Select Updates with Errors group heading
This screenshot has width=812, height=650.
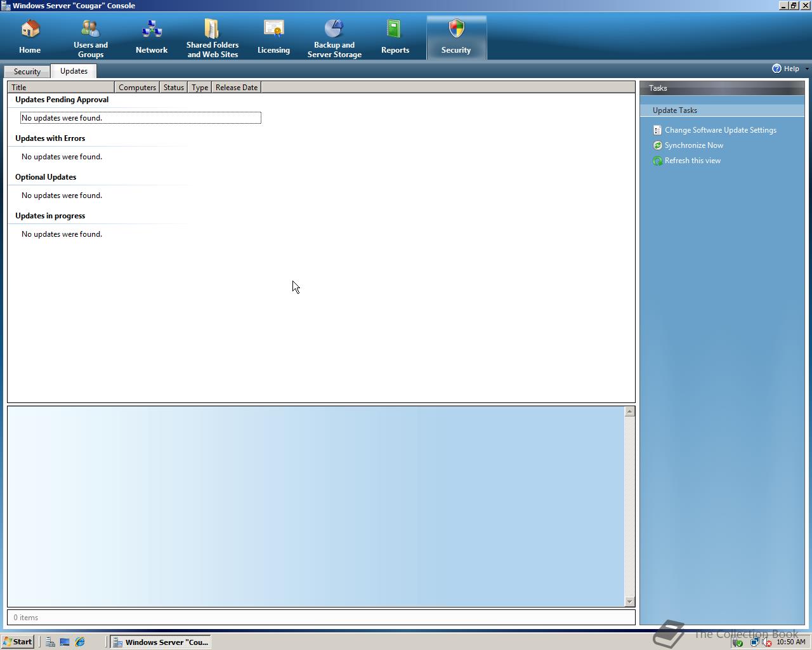[50, 138]
